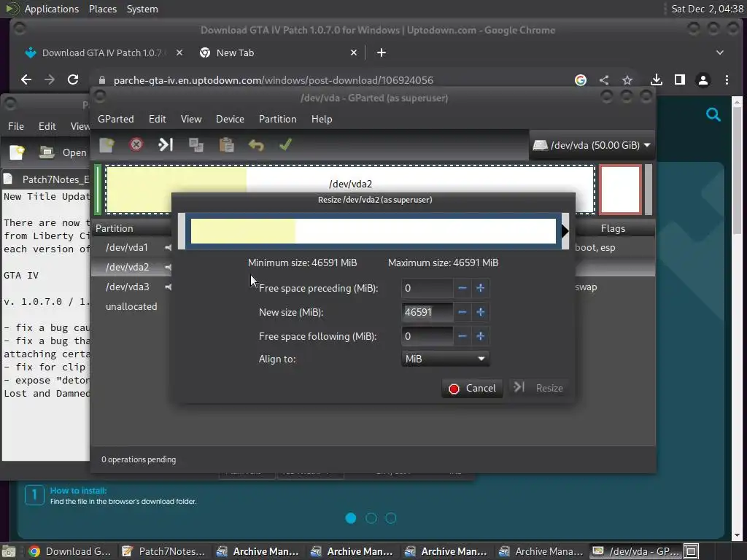Decrease the New size value
This screenshot has height=560, width=747.
(x=462, y=312)
